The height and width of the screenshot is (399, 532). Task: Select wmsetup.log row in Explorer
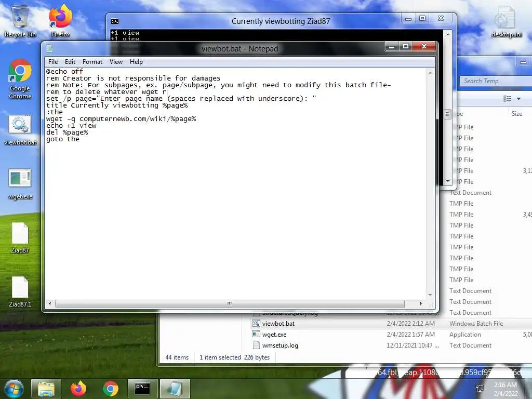[x=391, y=345]
